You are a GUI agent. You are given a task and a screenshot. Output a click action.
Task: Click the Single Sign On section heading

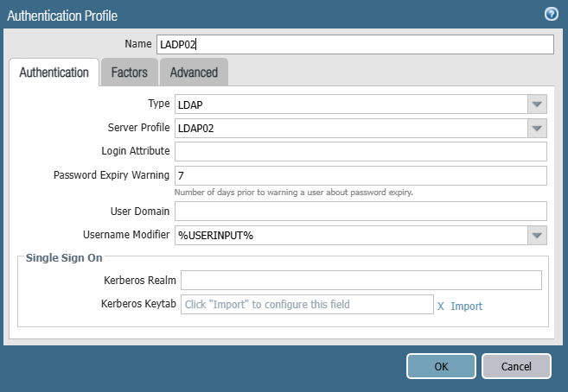click(x=64, y=258)
